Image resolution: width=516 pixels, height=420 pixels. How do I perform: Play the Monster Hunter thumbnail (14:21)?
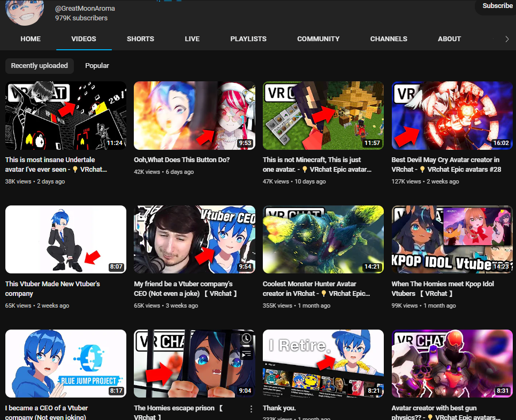323,240
